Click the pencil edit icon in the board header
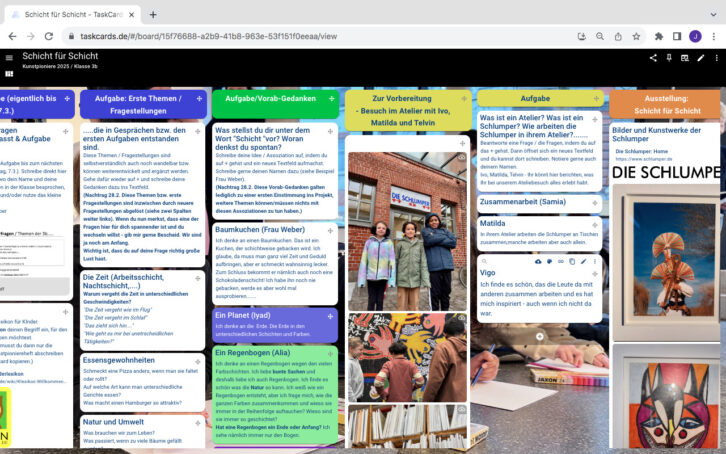The image size is (726, 454). pyautogui.click(x=701, y=58)
